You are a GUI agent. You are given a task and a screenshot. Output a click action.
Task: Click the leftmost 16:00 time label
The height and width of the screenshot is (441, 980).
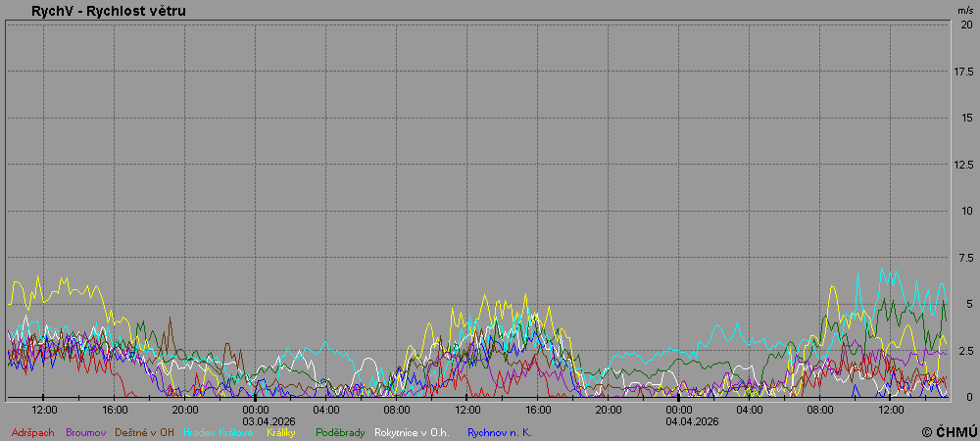[x=115, y=409]
